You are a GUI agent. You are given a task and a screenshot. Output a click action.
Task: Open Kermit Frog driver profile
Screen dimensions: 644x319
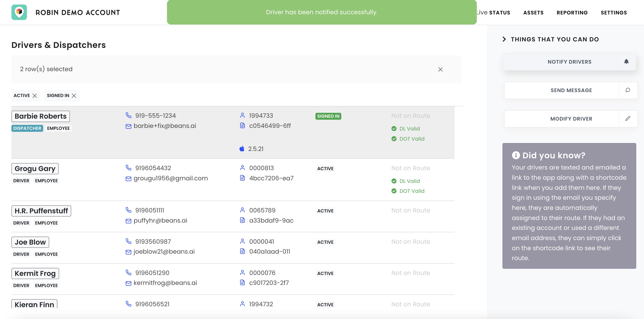click(35, 273)
